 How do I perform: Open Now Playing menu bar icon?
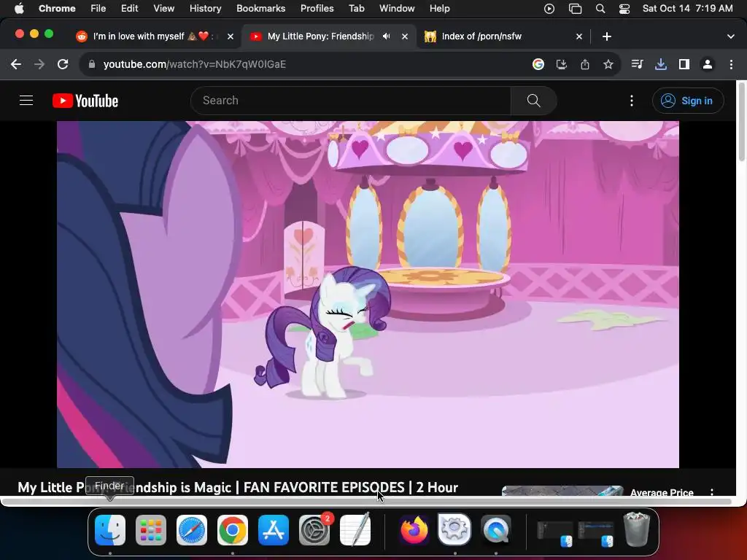(x=549, y=8)
